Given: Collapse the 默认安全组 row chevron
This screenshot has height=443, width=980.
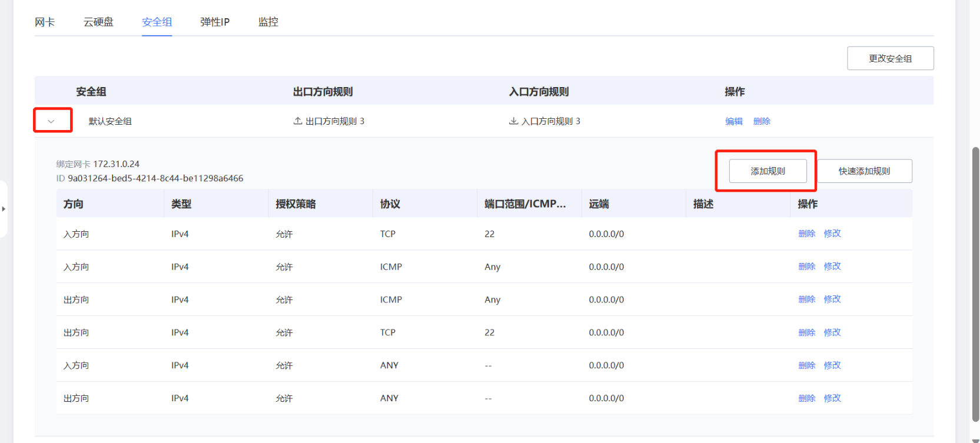Looking at the screenshot, I should click(x=51, y=121).
